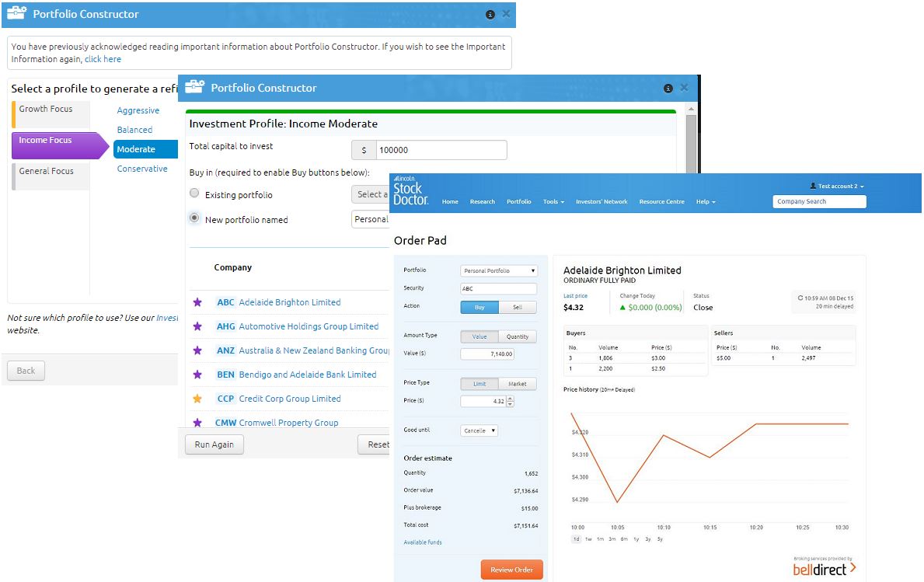
Task: Click the star icon beside ANZ
Action: [x=197, y=350]
